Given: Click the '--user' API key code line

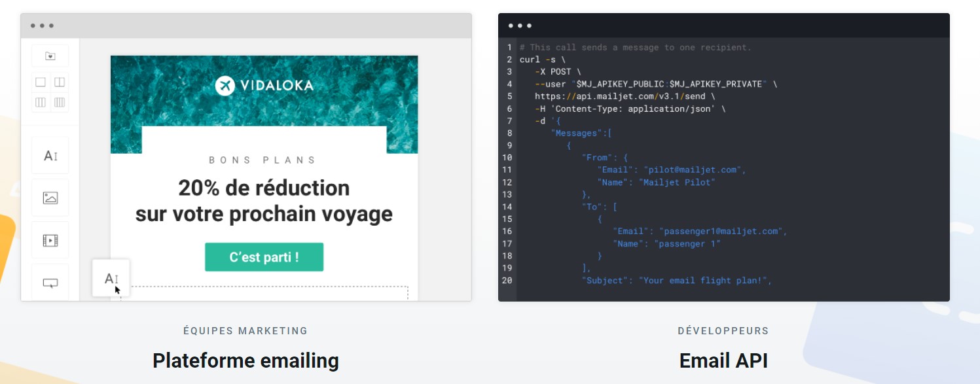Looking at the screenshot, I should pyautogui.click(x=657, y=84).
